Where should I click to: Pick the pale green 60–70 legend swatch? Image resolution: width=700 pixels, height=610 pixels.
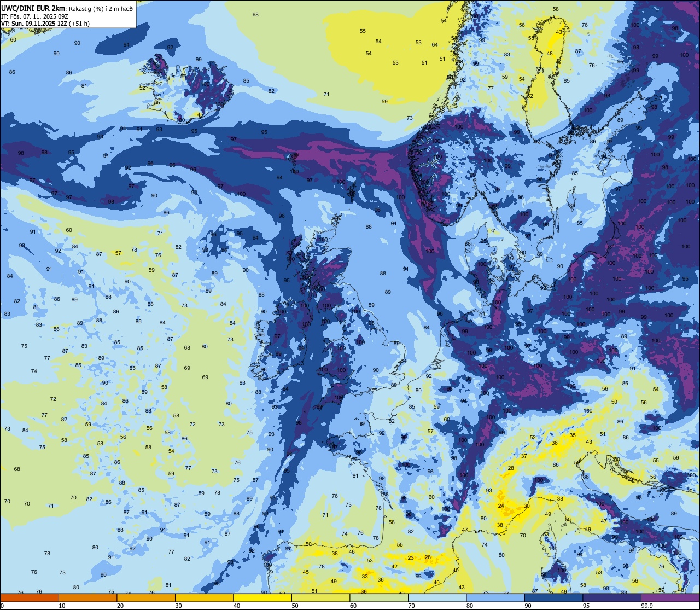(x=379, y=597)
